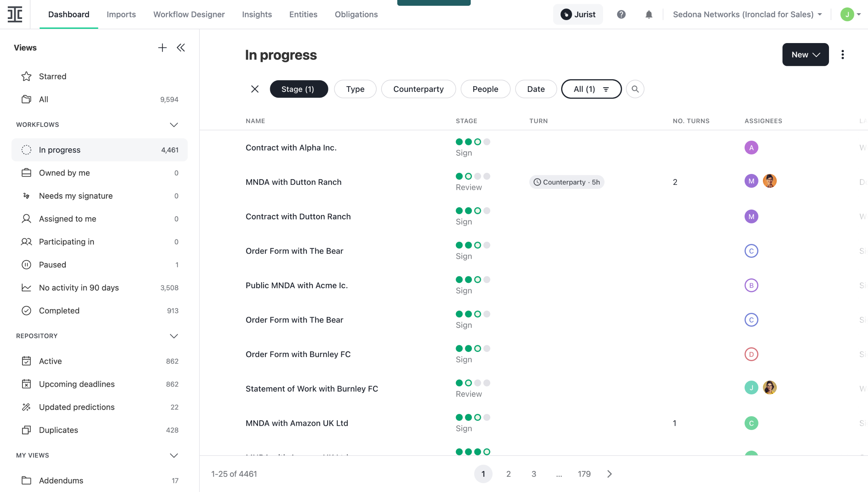Toggle the Stage (1) filter chip

click(298, 89)
